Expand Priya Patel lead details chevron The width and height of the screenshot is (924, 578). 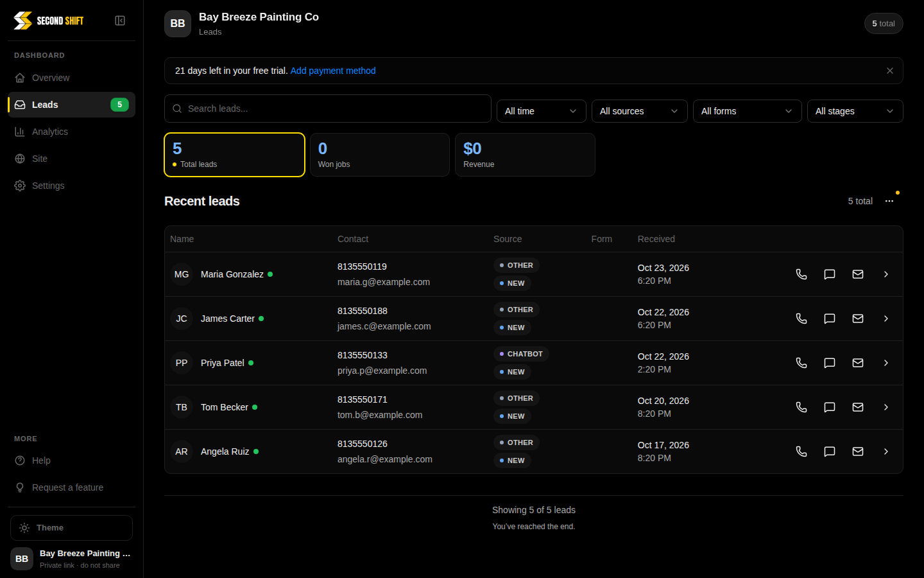(x=886, y=363)
